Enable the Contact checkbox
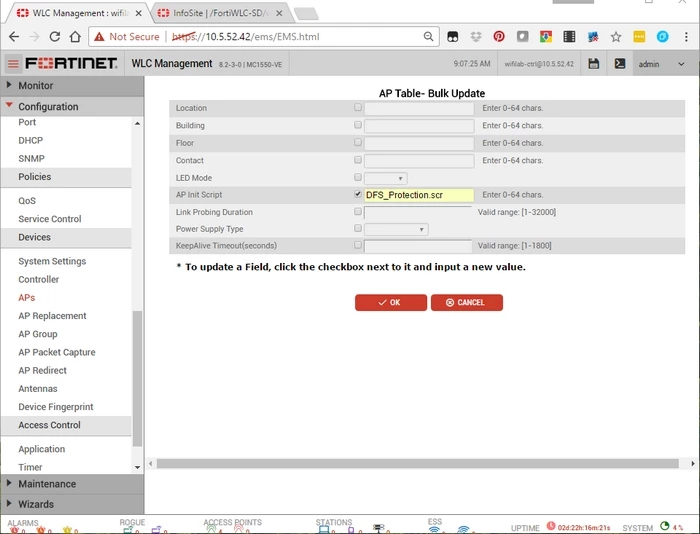 [x=358, y=160]
